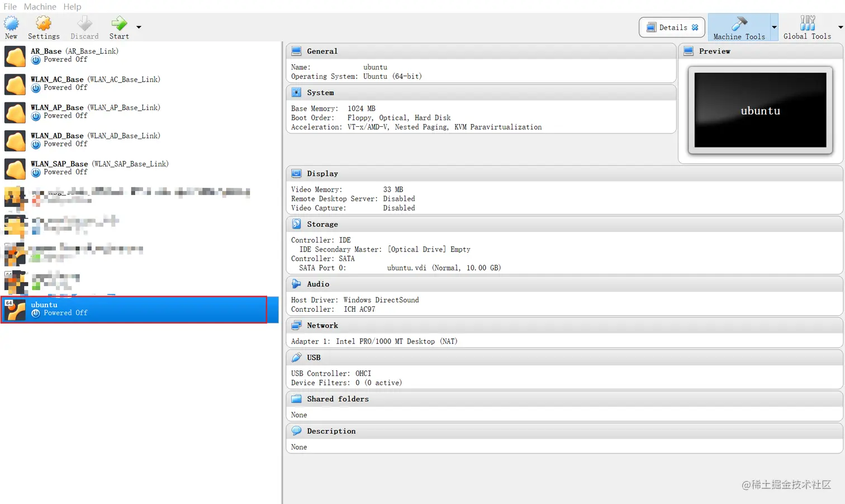Click the Base Memory 1024 MB value
Screen dimensions: 845x504
[361, 108]
